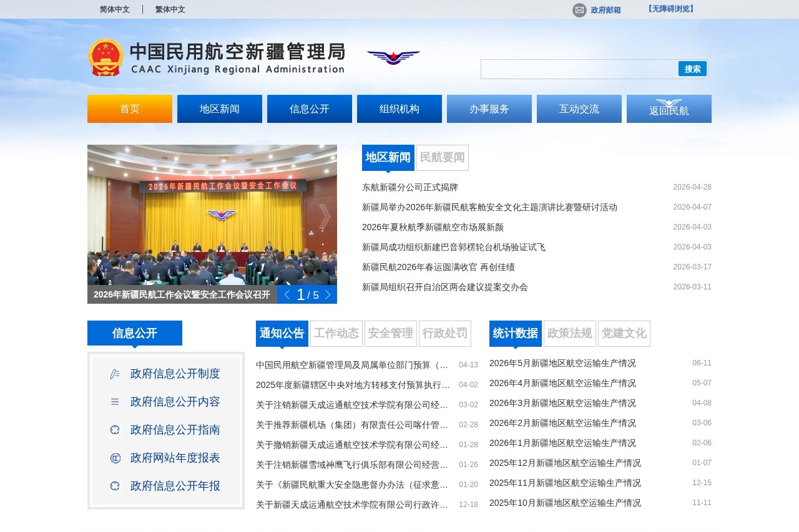Image resolution: width=799 pixels, height=532 pixels.
Task: Select the 地区新闻 news tab
Action: point(388,157)
